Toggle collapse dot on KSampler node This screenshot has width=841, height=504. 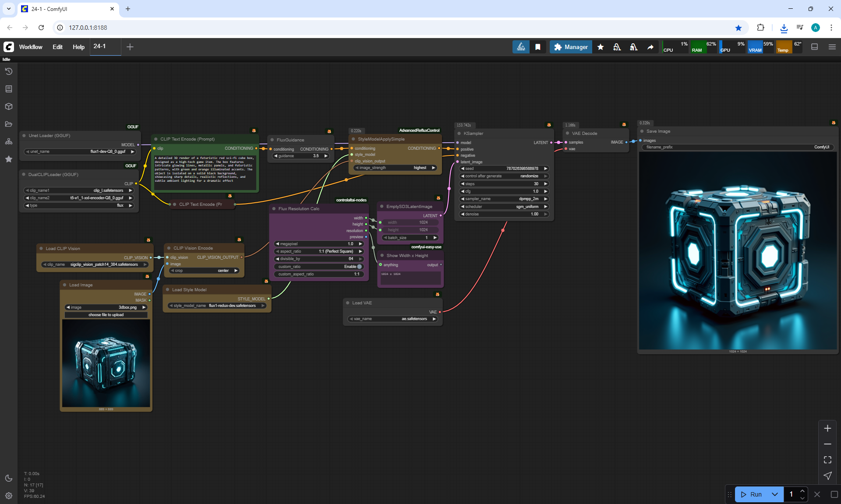point(459,134)
